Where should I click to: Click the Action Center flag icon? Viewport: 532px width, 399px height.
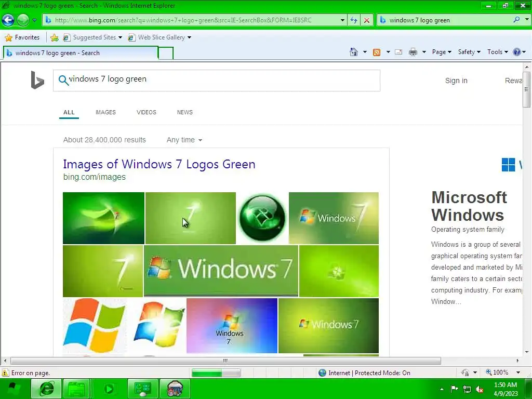tap(454, 389)
